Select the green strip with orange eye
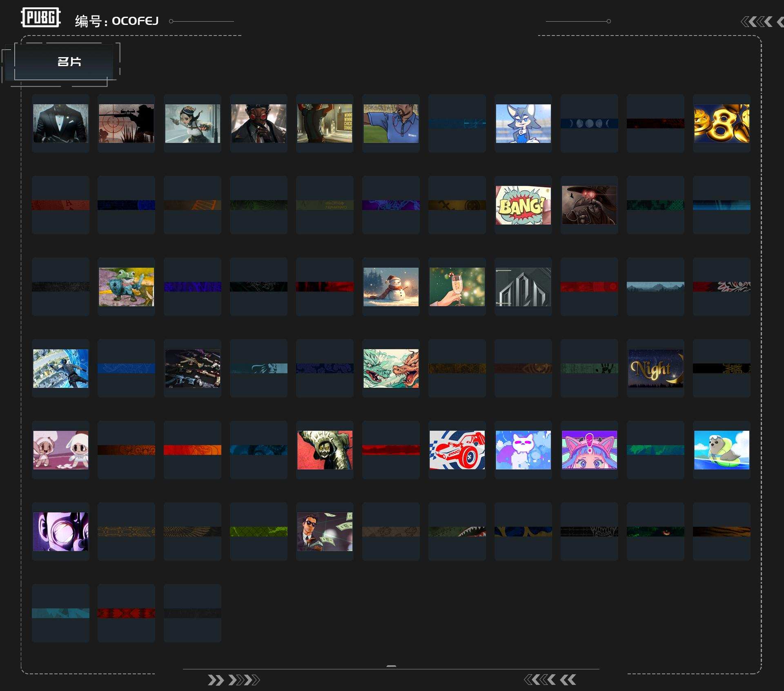 pyautogui.click(x=655, y=531)
